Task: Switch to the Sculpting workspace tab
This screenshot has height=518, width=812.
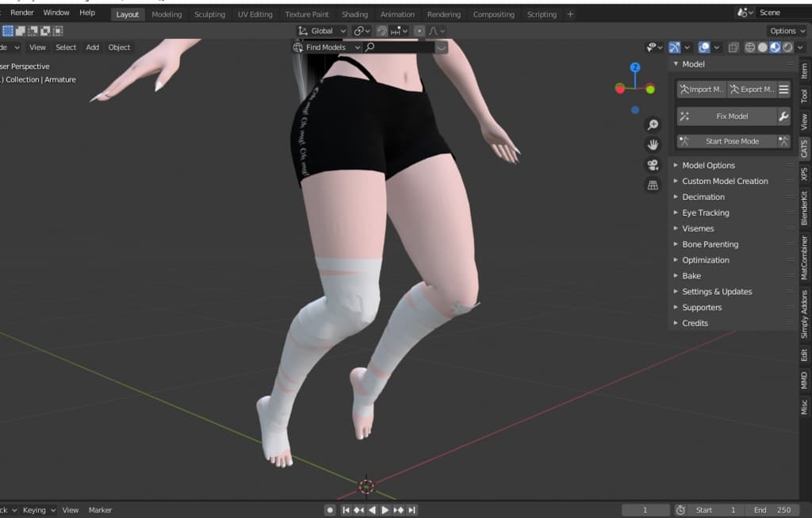Action: click(209, 14)
